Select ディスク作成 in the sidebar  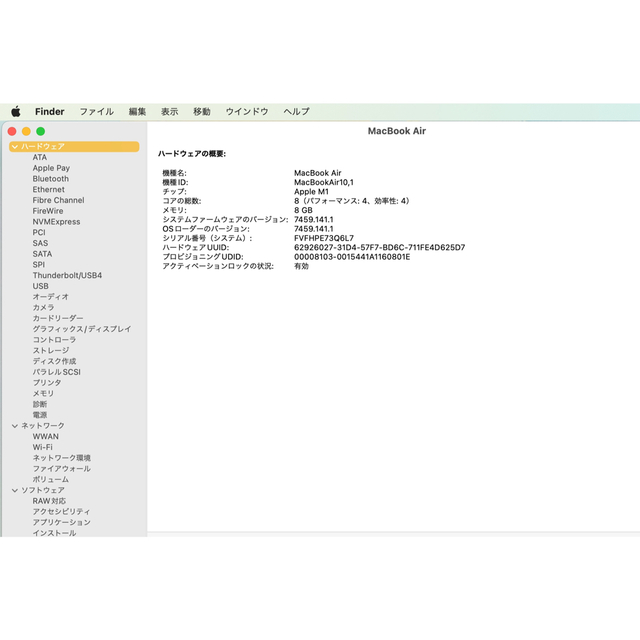[54, 361]
